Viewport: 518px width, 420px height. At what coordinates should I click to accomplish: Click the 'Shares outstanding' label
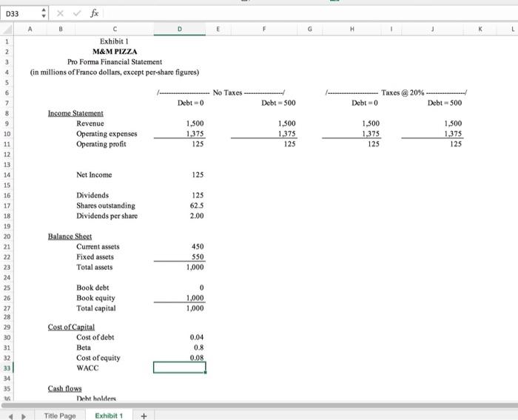click(x=106, y=206)
